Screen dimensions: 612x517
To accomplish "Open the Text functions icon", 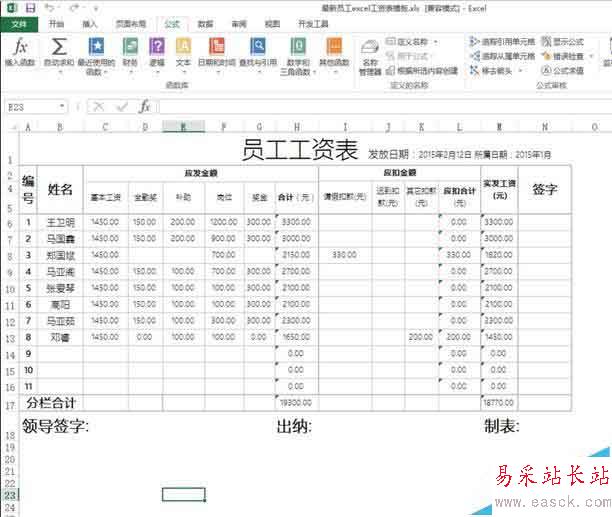I will pyautogui.click(x=183, y=46).
